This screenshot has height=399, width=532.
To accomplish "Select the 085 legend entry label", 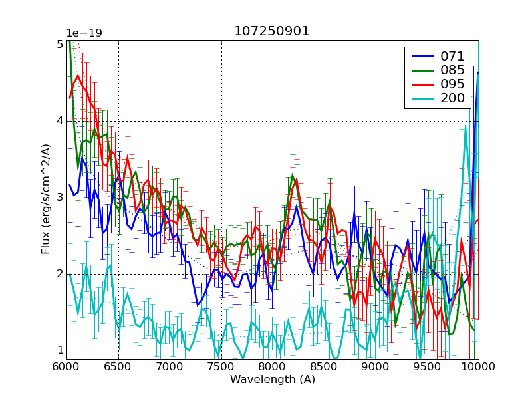I will tap(451, 70).
